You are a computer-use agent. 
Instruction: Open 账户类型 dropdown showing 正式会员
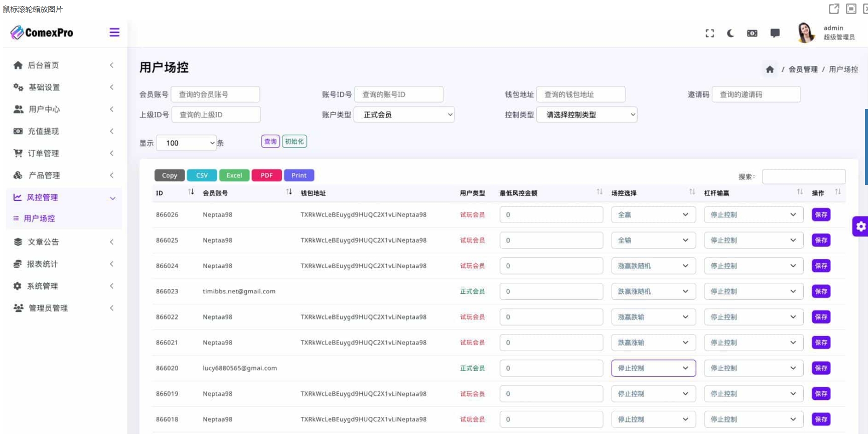coord(404,115)
